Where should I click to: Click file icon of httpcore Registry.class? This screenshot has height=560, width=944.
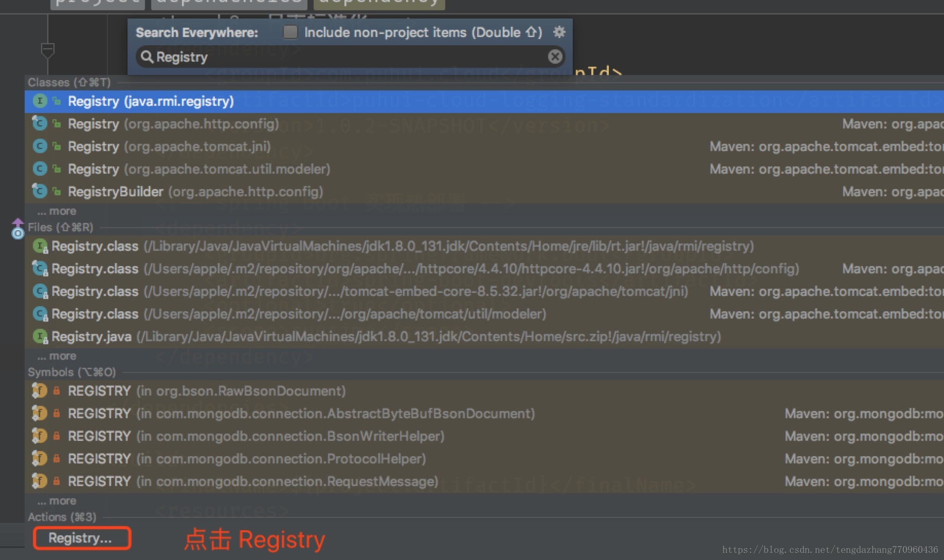(40, 269)
